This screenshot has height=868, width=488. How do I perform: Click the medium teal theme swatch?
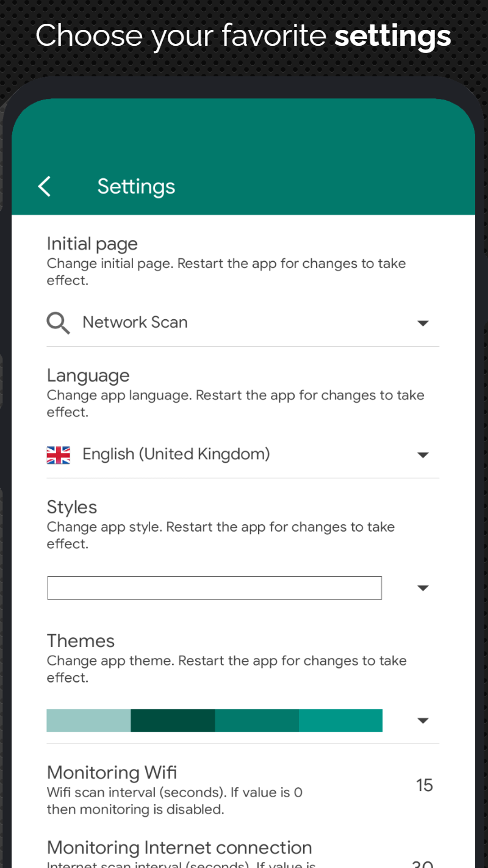point(257,720)
